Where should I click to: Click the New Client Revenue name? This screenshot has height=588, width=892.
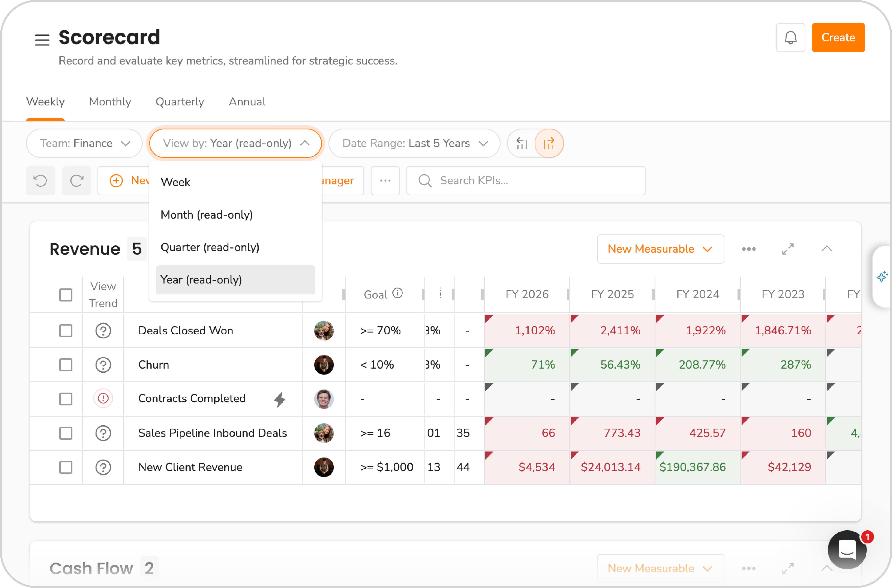190,467
